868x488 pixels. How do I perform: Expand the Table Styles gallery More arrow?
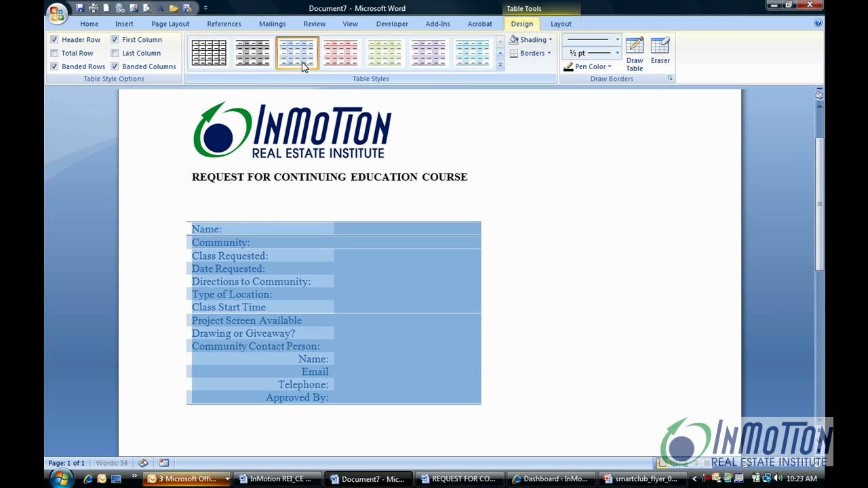[500, 66]
